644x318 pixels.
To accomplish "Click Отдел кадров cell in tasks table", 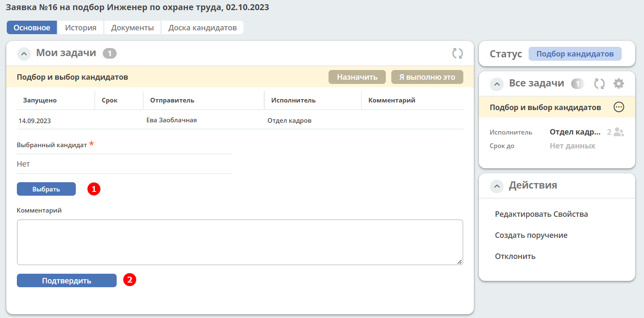I will pyautogui.click(x=289, y=121).
